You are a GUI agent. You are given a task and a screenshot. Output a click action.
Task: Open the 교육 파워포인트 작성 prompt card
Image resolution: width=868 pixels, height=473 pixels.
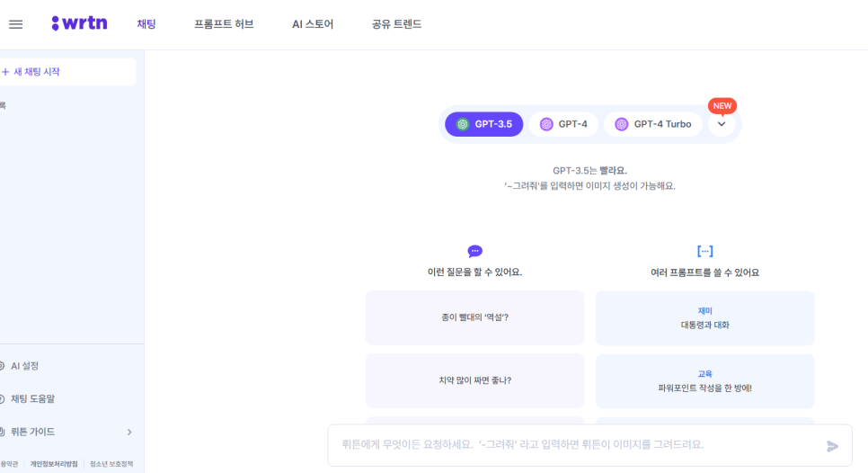[704, 381]
